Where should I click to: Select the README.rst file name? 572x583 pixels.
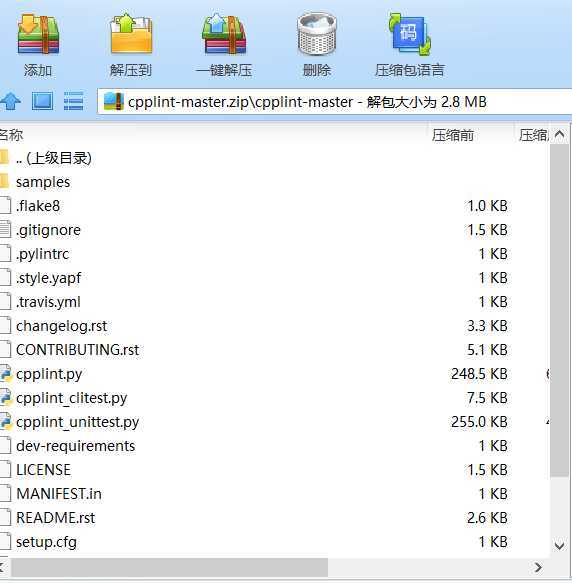[55, 518]
